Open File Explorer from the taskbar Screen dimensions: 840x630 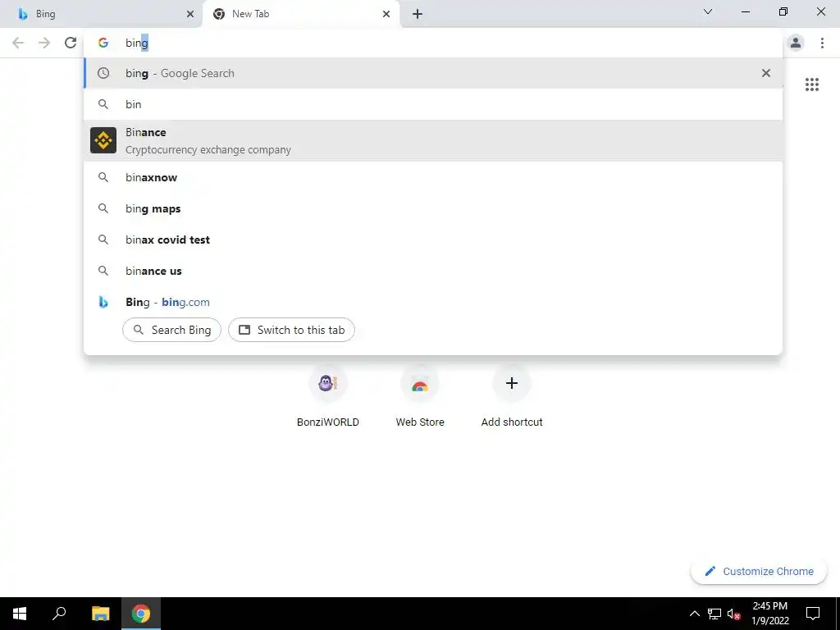(x=100, y=614)
